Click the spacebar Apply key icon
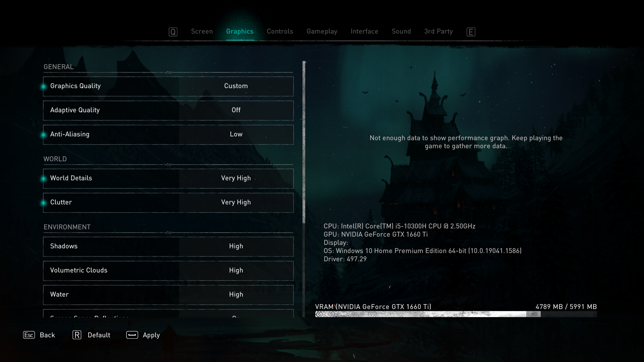This screenshot has height=362, width=644. (132, 335)
